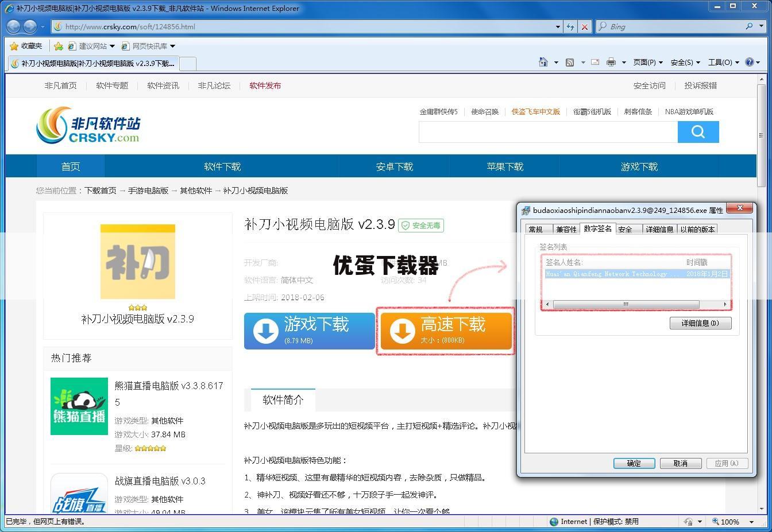772x532 pixels.
Task: Click the 投诉报错 link
Action: [x=700, y=86]
